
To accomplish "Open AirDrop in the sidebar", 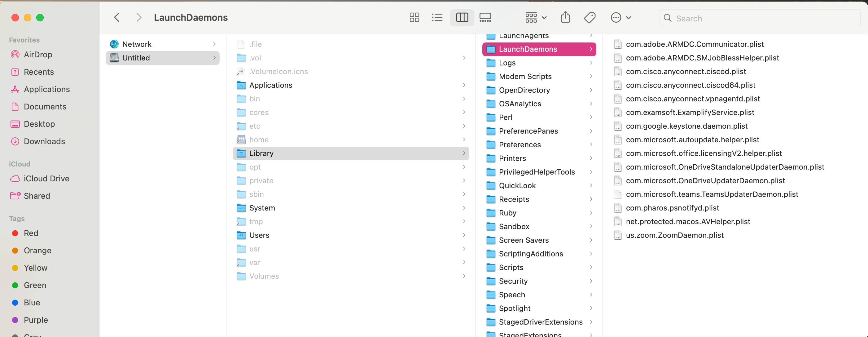I will point(38,55).
